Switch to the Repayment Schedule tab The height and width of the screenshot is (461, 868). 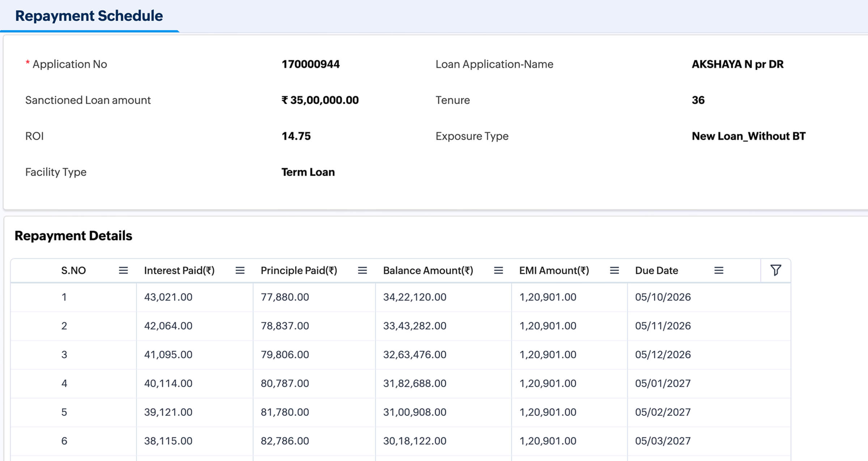click(x=89, y=16)
